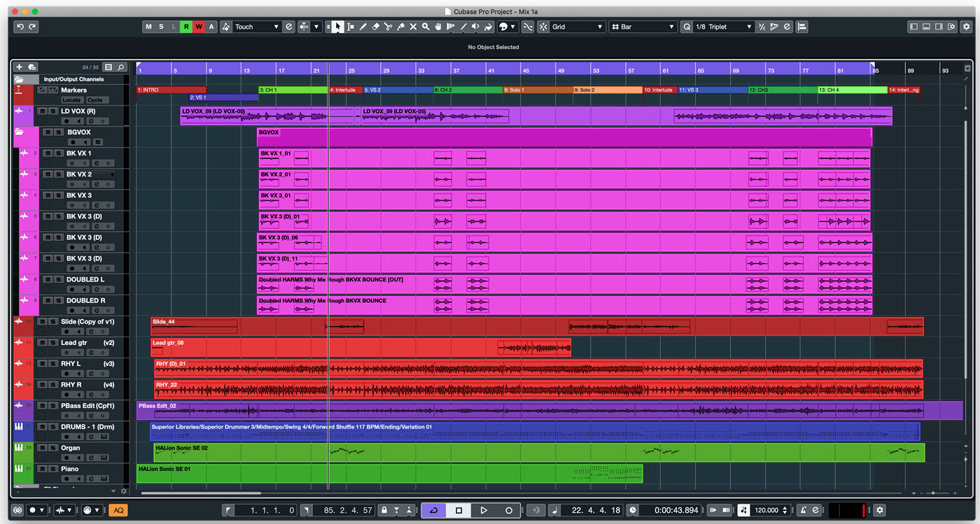Select the Comp hand tool

click(x=437, y=27)
